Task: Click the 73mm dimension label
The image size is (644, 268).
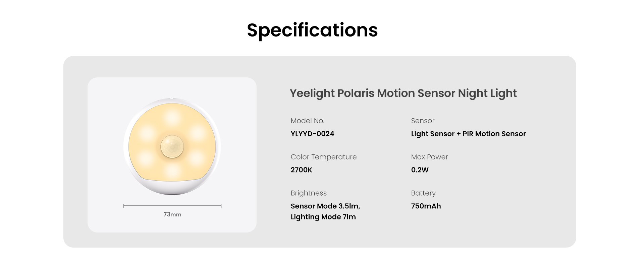Action: click(172, 214)
